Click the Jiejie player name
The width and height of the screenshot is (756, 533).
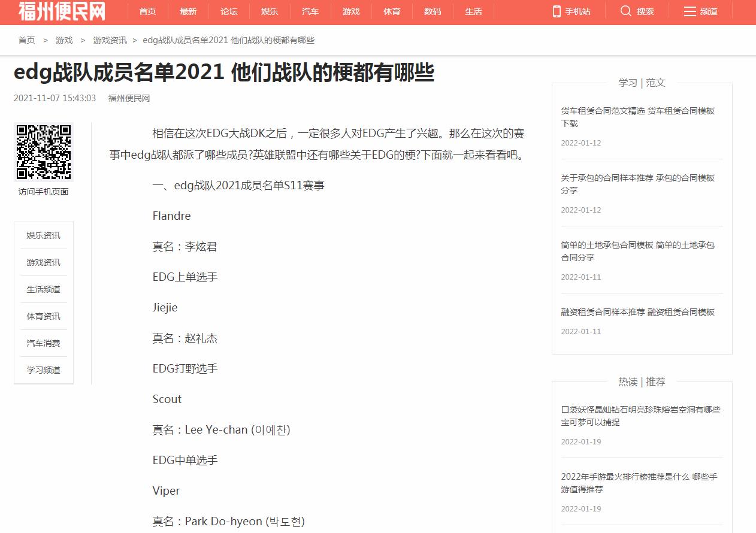click(165, 308)
